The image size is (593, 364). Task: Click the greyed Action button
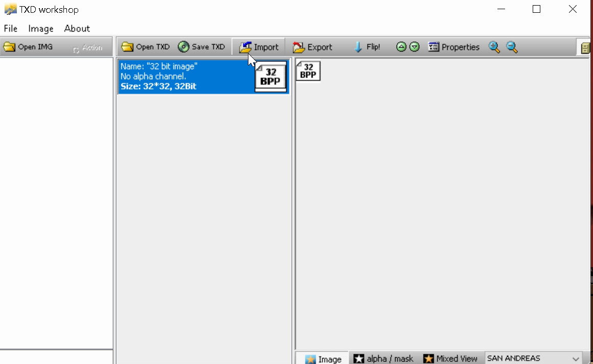click(x=88, y=48)
